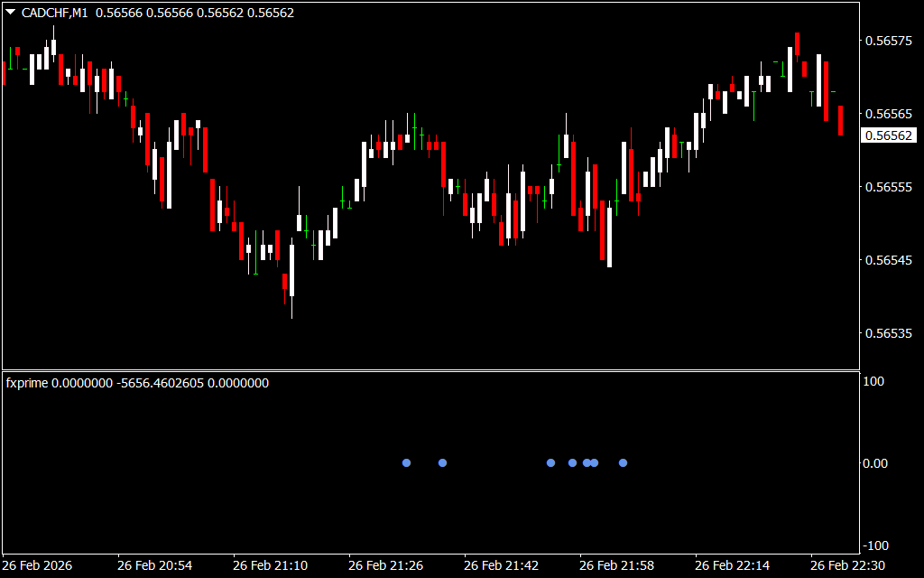This screenshot has height=578, width=924.
Task: Click the rightmost blue indicator dot
Action: 623,463
